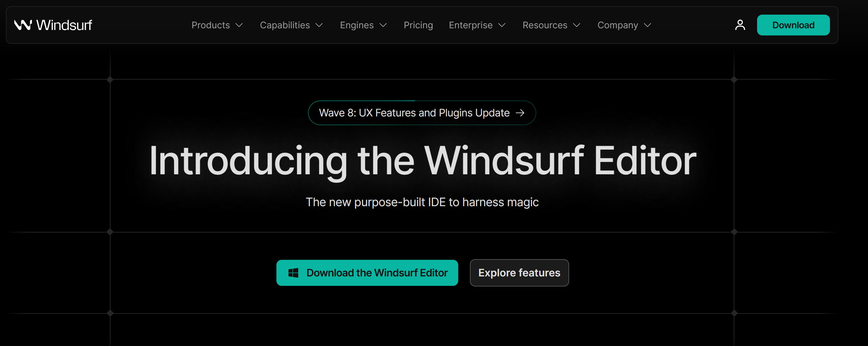
Task: Open the Resources menu
Action: [x=552, y=25]
